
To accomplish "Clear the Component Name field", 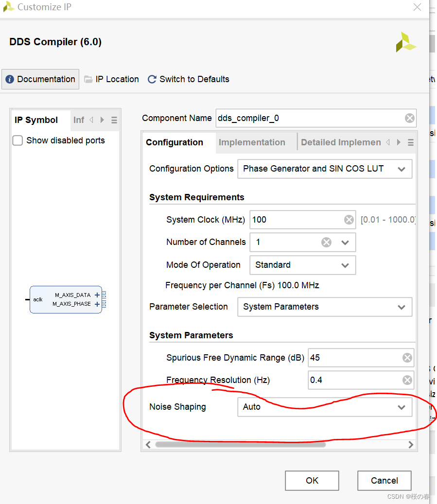I will point(410,118).
